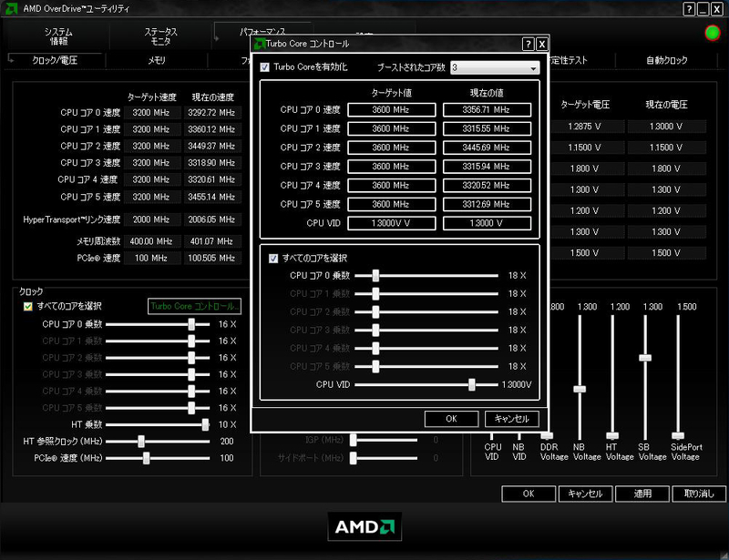Adjust the IGP (MHz) slider
The image size is (729, 560).
pos(354,440)
